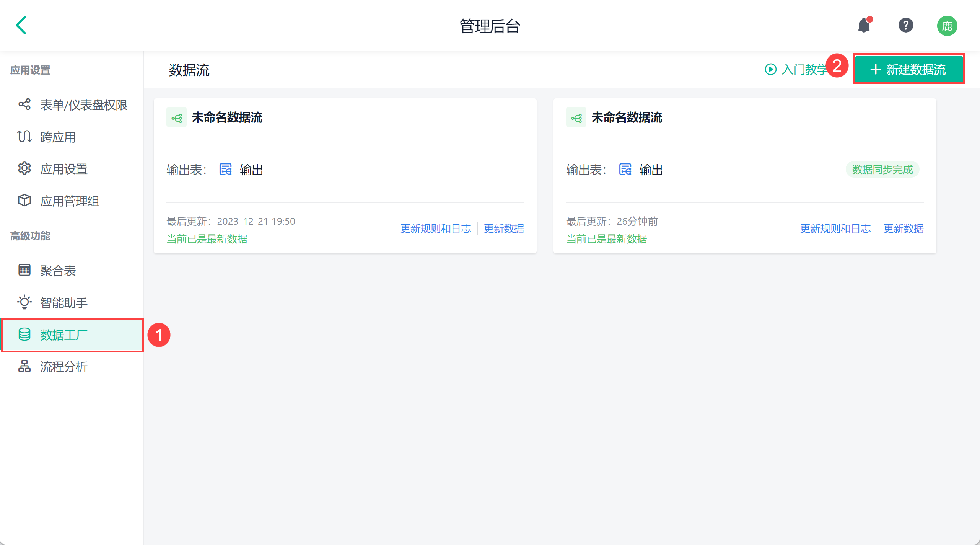Click the output table icon in second card
Viewport: 980px width, 545px height.
(625, 169)
